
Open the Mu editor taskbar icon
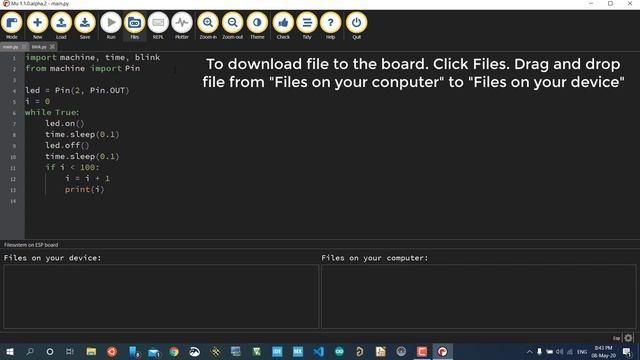point(442,351)
